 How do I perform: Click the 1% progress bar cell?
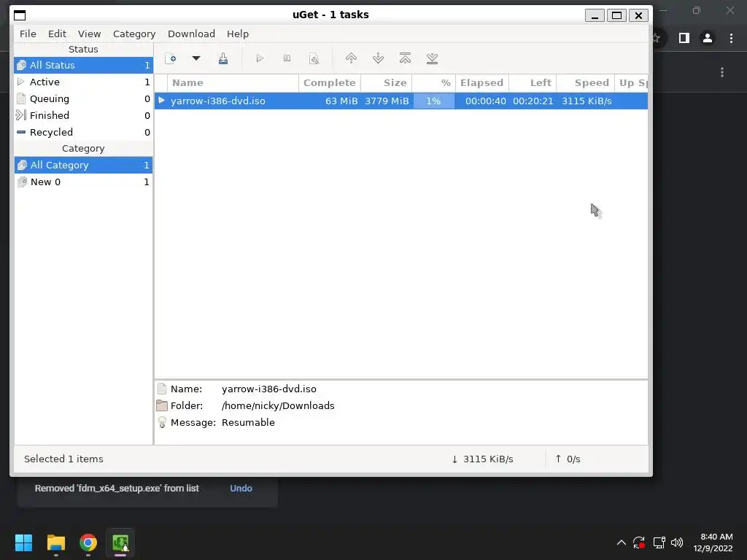pos(433,101)
